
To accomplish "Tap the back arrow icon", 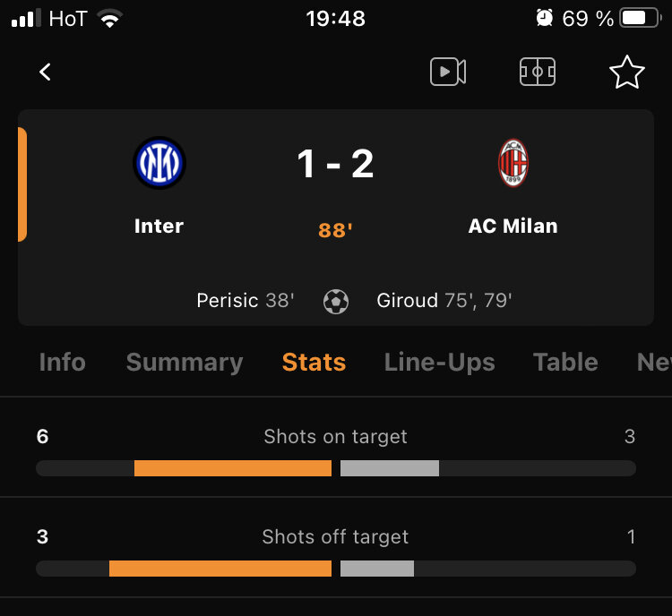I will pyautogui.click(x=45, y=72).
